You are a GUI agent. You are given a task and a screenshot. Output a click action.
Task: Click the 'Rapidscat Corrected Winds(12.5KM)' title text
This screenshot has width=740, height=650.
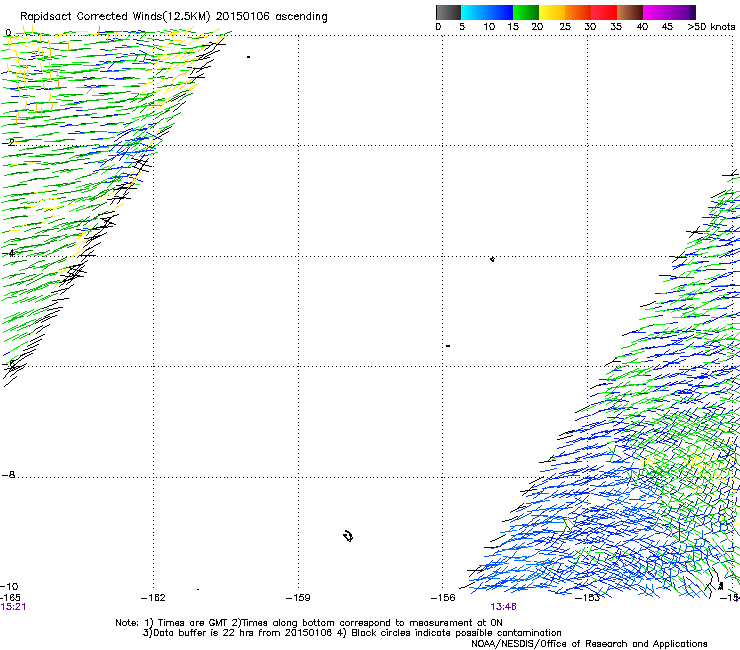115,17
